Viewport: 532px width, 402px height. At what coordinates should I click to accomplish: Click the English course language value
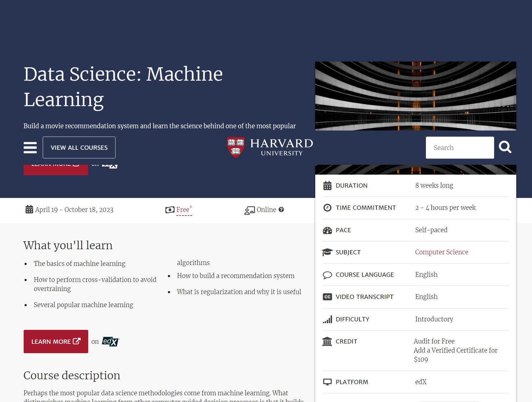click(426, 274)
